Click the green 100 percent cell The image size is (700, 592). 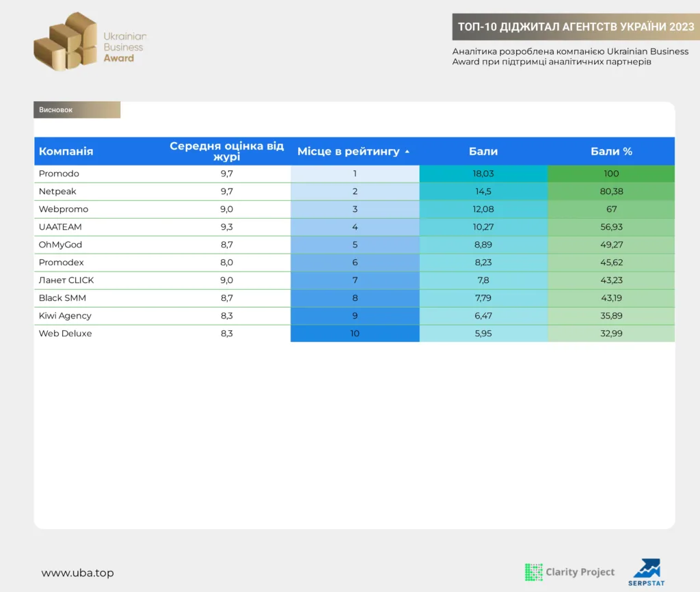click(x=611, y=174)
